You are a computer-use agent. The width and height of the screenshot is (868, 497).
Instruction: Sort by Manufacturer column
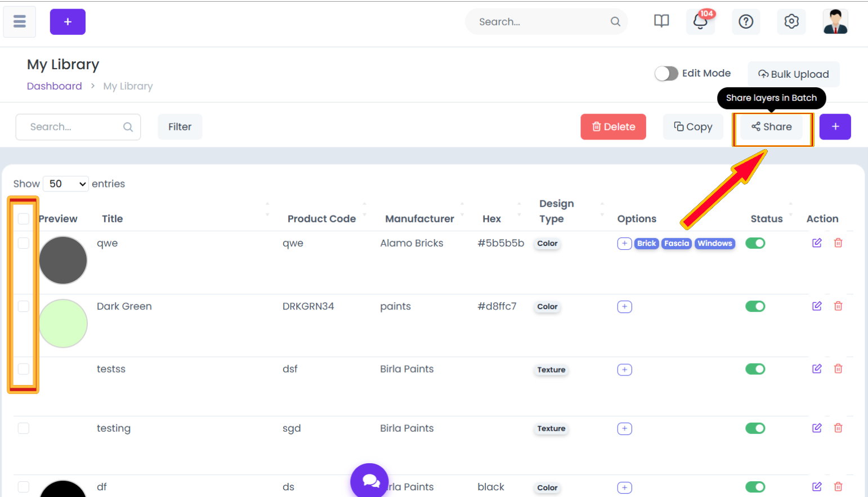tap(419, 218)
